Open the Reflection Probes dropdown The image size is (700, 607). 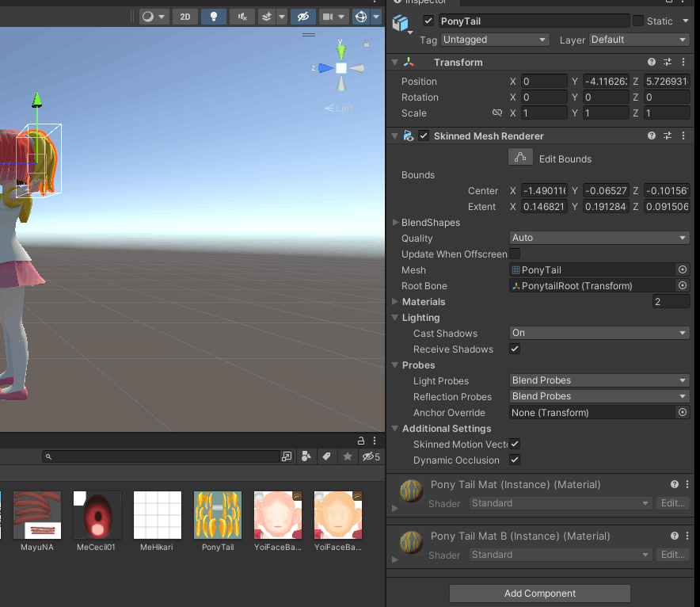(x=599, y=396)
